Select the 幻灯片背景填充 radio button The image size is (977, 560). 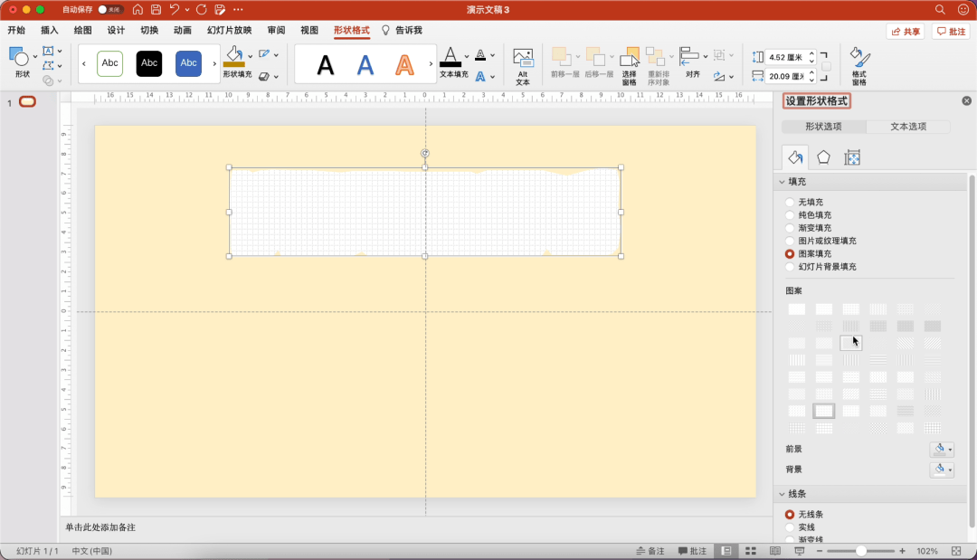pyautogui.click(x=790, y=267)
